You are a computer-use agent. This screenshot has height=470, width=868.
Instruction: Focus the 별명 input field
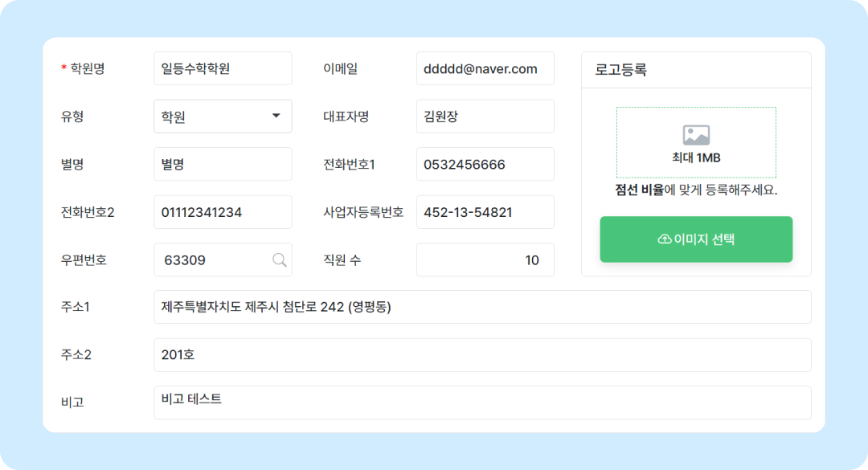click(x=223, y=165)
